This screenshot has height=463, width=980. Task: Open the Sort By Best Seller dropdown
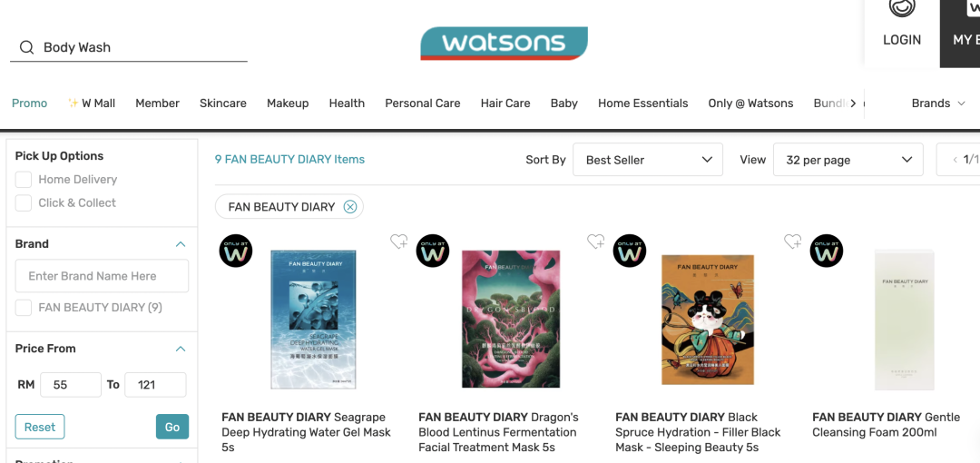pyautogui.click(x=648, y=160)
